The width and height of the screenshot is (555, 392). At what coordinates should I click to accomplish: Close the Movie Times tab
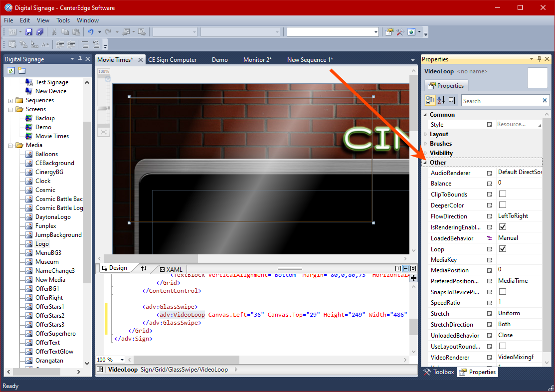click(141, 60)
